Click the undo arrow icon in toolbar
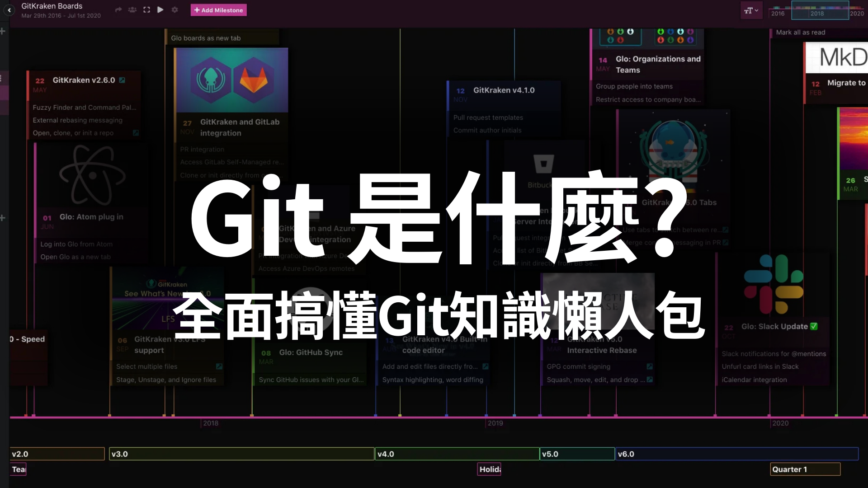 (x=118, y=10)
